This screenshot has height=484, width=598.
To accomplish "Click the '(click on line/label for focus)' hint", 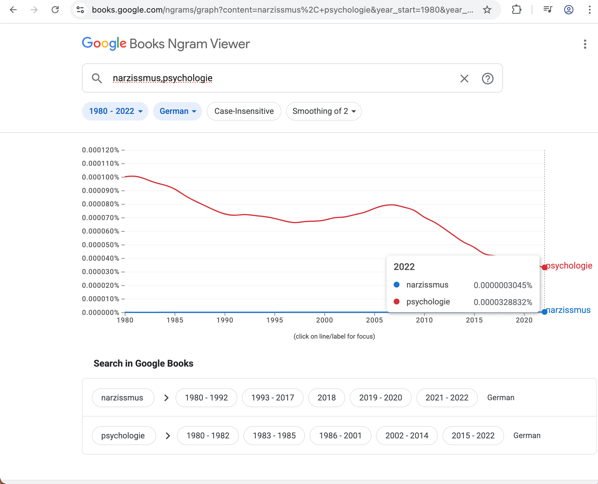I will 334,336.
